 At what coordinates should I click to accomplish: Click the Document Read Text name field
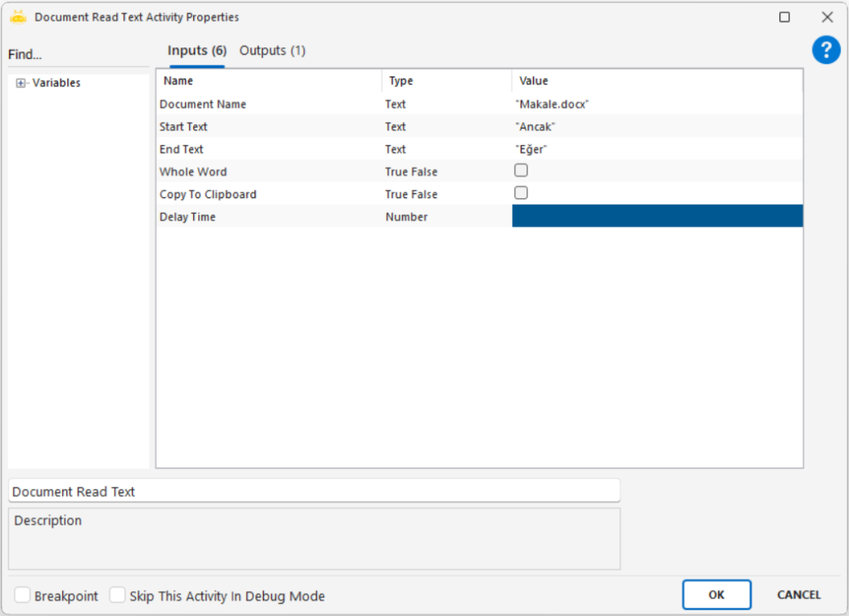tap(313, 491)
